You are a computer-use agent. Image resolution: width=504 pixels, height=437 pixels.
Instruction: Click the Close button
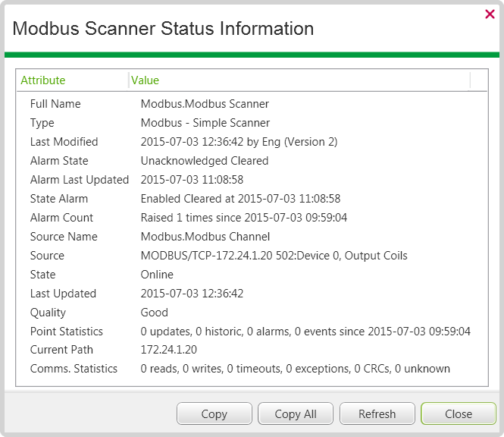[458, 413]
